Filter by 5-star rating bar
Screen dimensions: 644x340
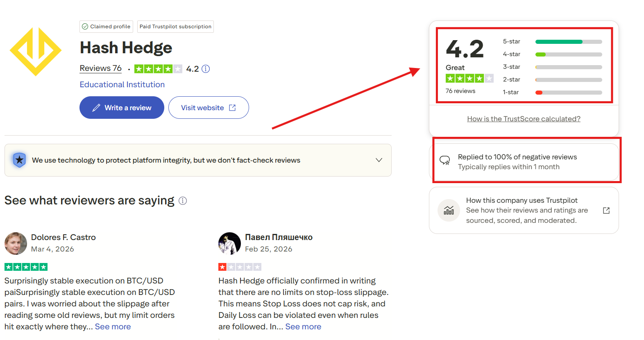pos(569,42)
